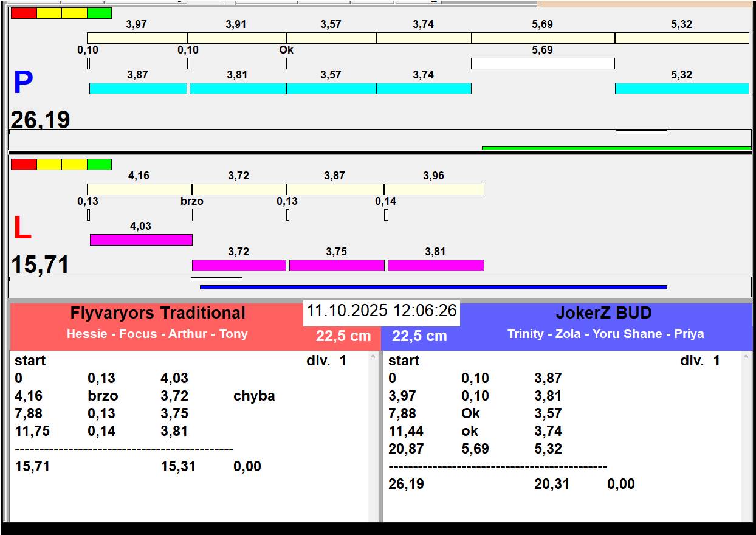Click 'start' in JokerZ BUD list header

coord(404,361)
